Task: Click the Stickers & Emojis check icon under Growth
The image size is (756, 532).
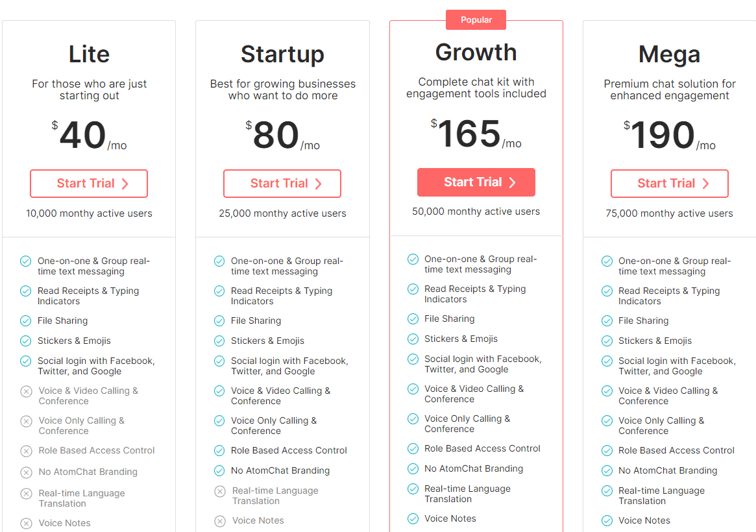Action: point(413,339)
